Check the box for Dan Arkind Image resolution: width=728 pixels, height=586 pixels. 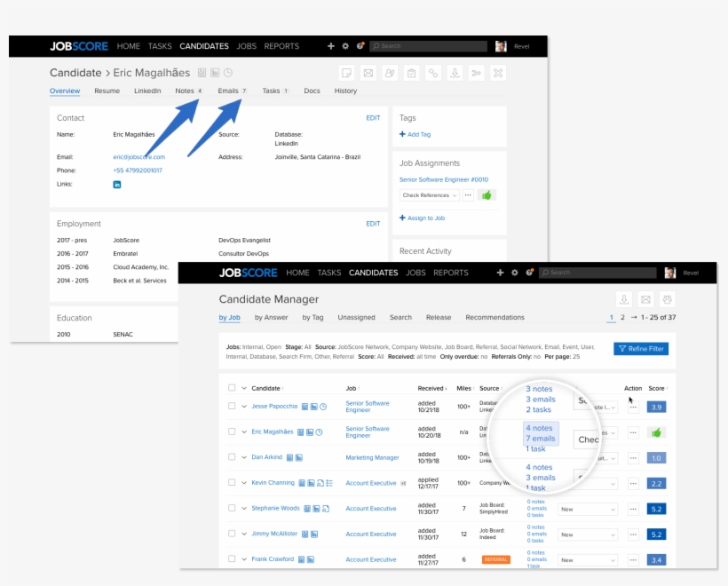[232, 457]
